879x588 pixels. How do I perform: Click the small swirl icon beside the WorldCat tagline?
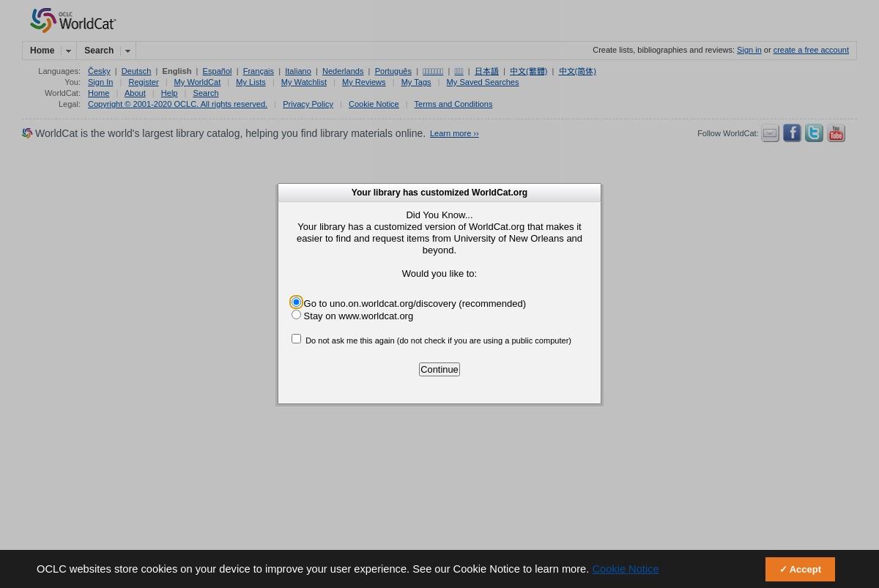tap(27, 133)
